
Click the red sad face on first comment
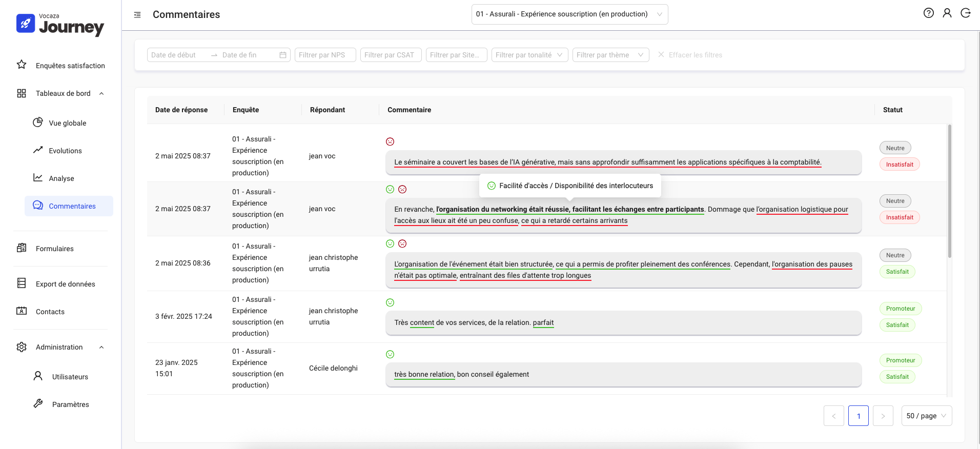point(390,141)
